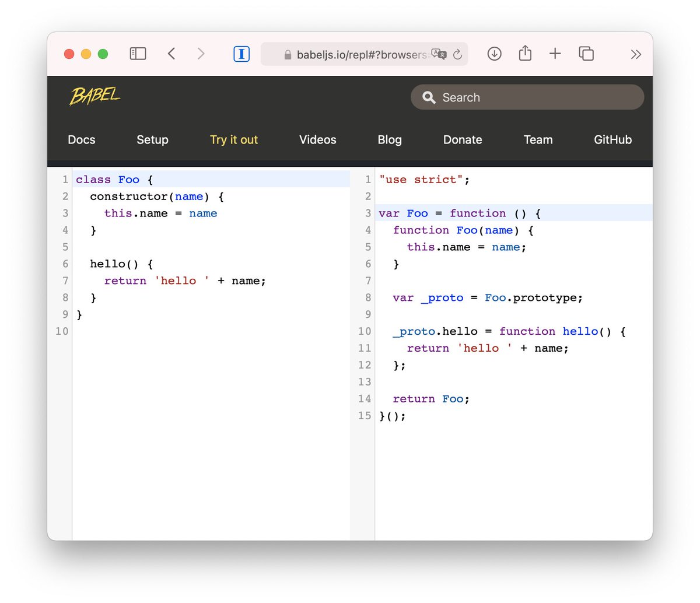Toggle the Safari sidebar icon

pos(138,53)
